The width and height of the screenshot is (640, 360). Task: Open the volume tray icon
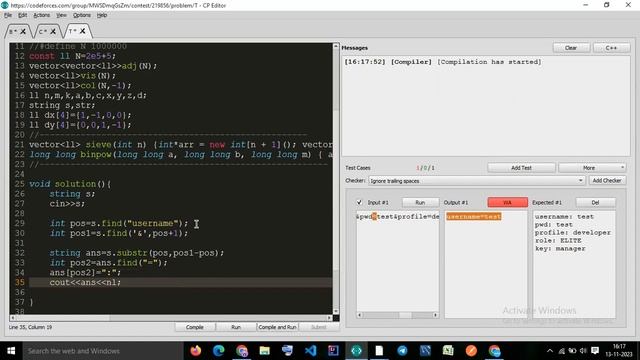tap(583, 351)
